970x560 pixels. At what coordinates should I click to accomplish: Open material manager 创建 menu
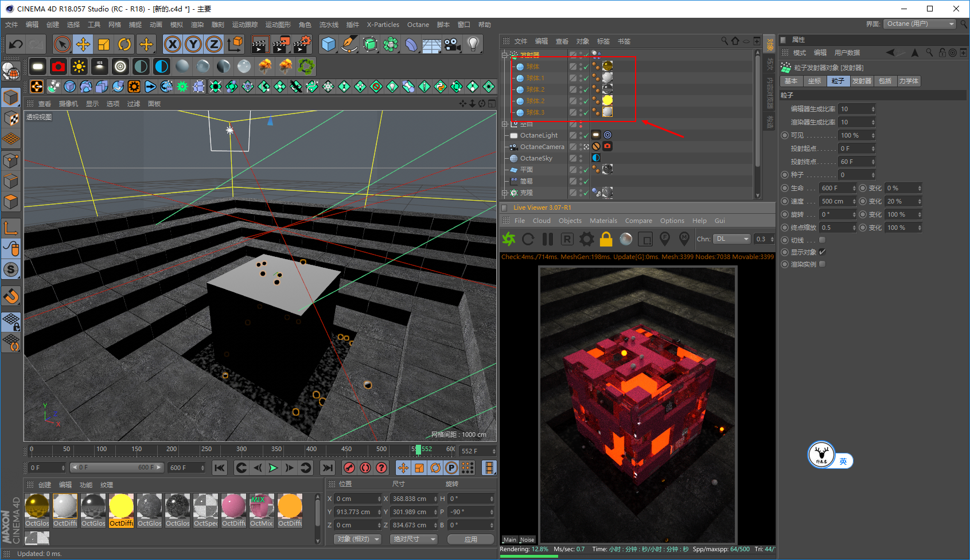[x=45, y=485]
